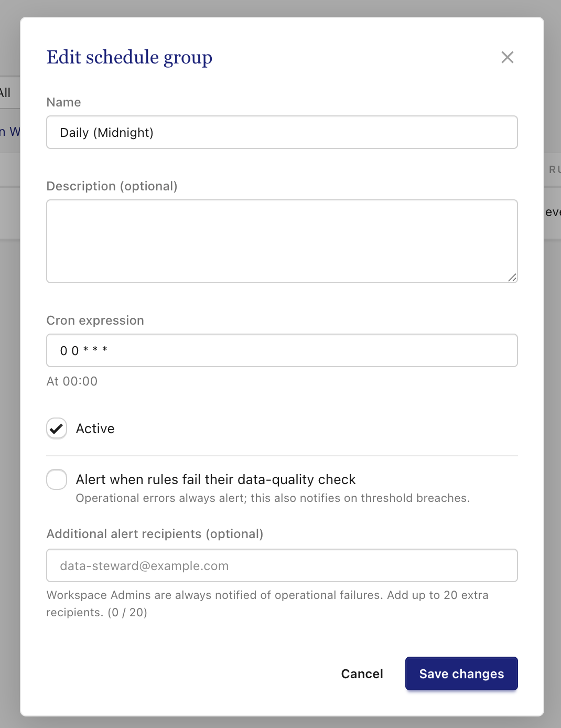Toggle the Active checkbox
561x728 pixels.
point(57,429)
